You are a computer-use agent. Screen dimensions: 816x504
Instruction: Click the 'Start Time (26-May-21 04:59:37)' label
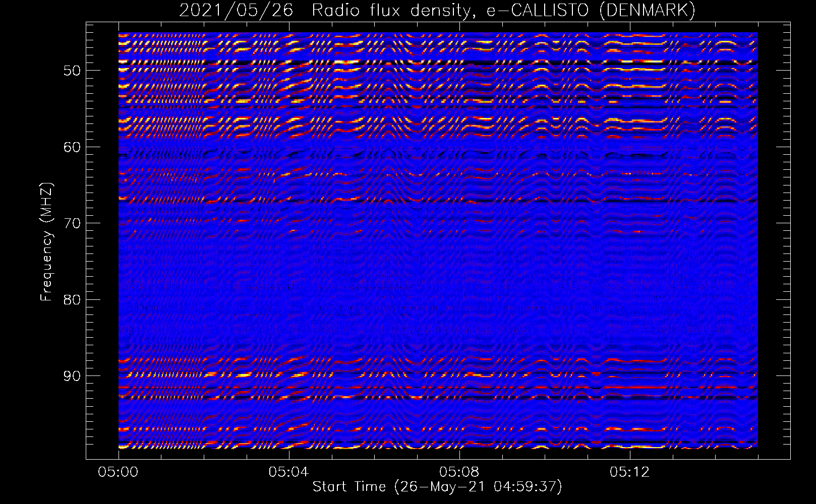(x=437, y=487)
